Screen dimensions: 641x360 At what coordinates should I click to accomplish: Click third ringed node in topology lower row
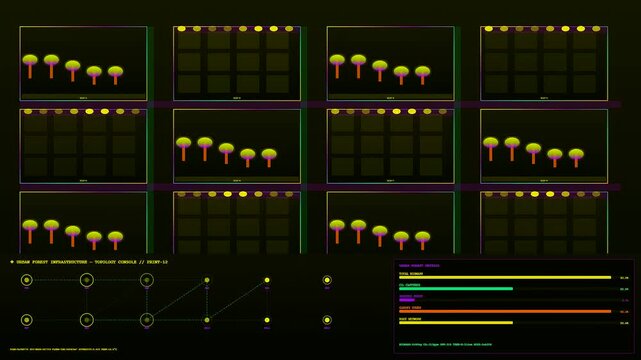pyautogui.click(x=147, y=320)
